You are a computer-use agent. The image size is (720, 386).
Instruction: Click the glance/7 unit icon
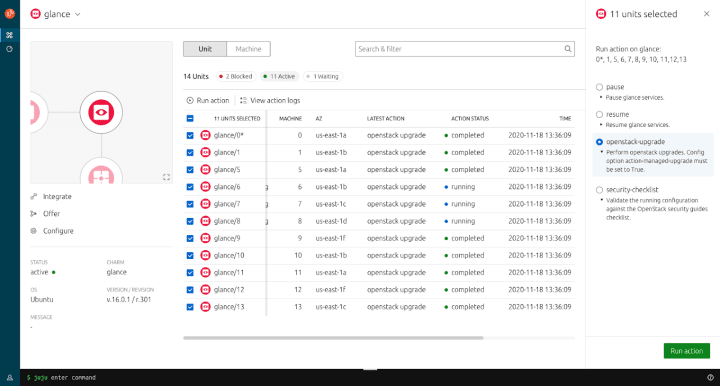tap(205, 204)
